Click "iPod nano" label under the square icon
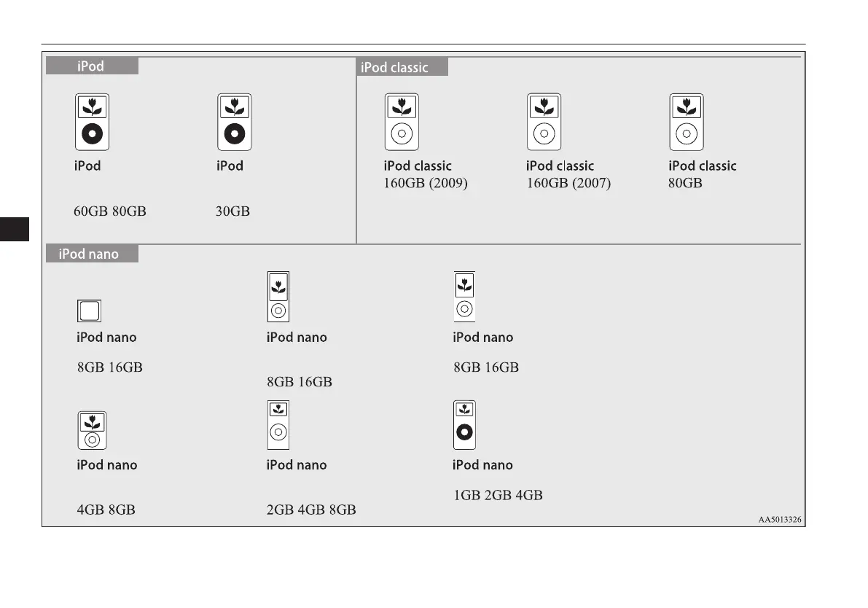The image size is (868, 608). click(106, 338)
